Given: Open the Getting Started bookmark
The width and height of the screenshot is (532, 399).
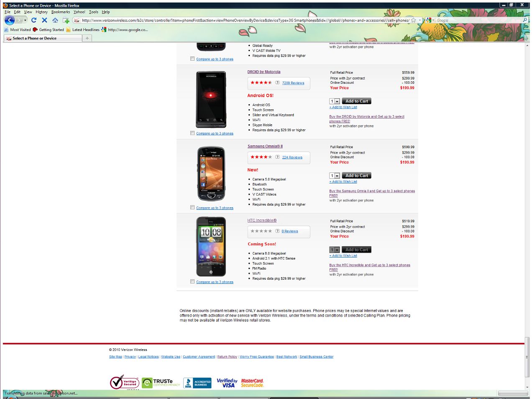Looking at the screenshot, I should pyautogui.click(x=49, y=30).
